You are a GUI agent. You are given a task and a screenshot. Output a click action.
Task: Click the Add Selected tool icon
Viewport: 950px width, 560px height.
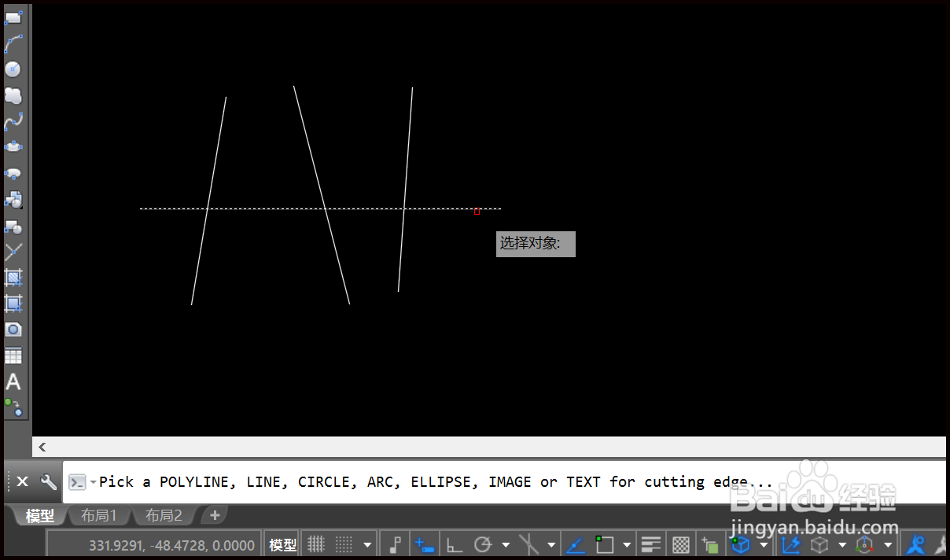pyautogui.click(x=13, y=407)
